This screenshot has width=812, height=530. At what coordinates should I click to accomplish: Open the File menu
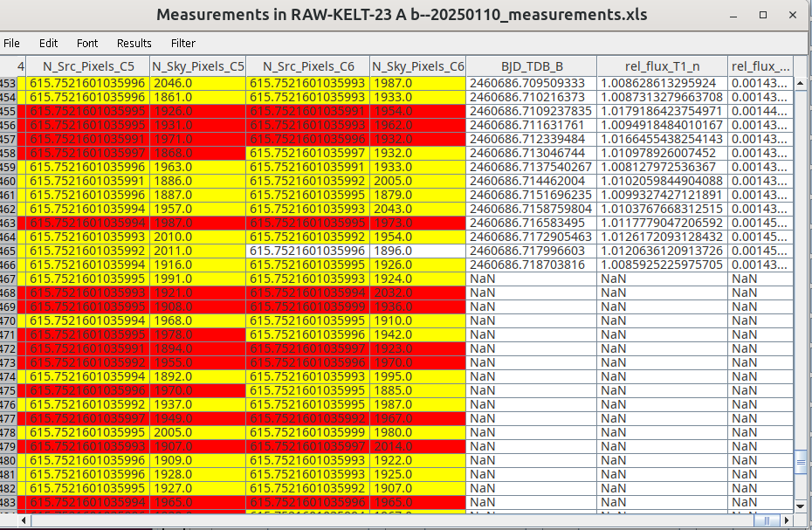click(11, 43)
